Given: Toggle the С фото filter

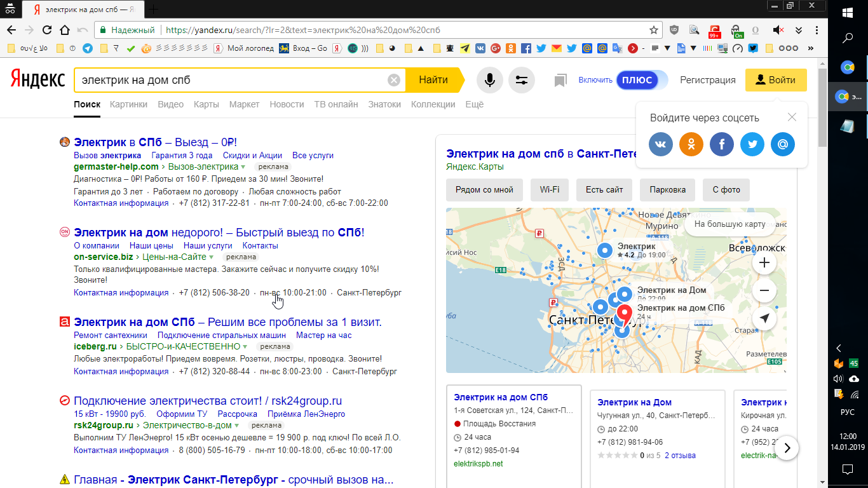Looking at the screenshot, I should [726, 190].
